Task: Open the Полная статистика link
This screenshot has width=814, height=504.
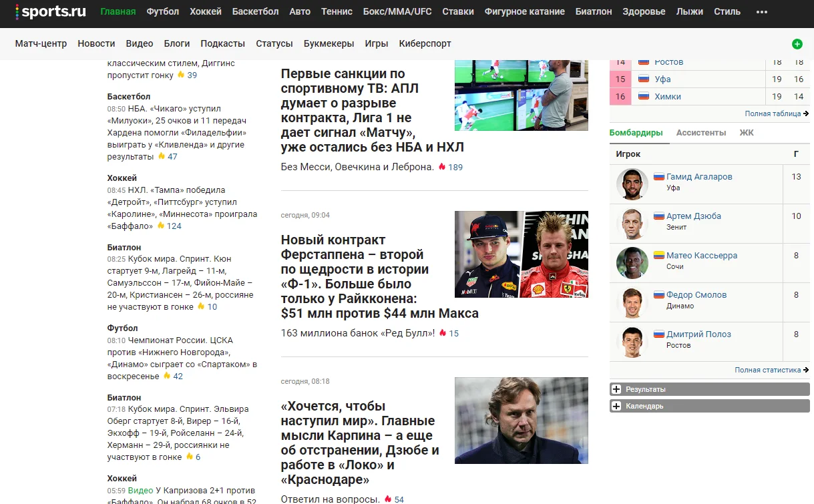Action: (x=767, y=370)
